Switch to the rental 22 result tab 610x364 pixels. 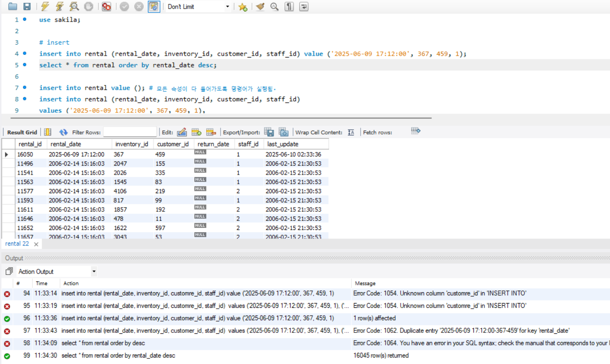point(17,244)
